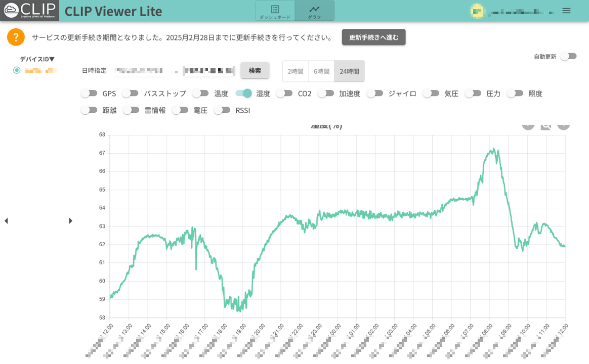The width and height of the screenshot is (589, 364).
Task: Click the magnifier zoom icon above chart
Action: point(545,125)
